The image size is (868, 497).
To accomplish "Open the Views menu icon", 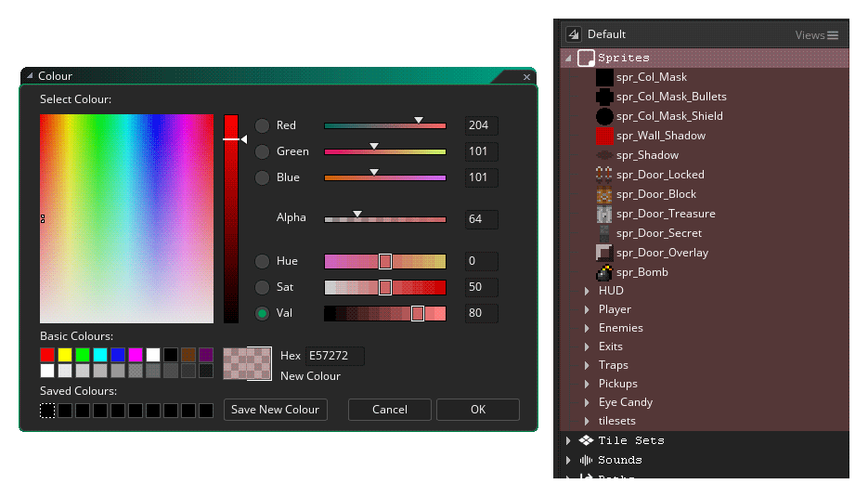I will (832, 35).
